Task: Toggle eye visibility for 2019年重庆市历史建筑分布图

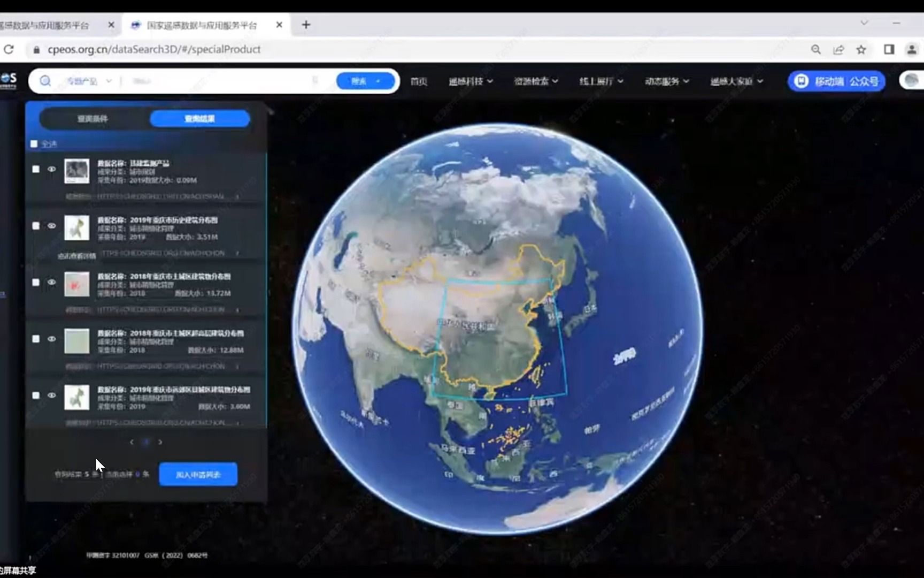Action: click(x=52, y=226)
